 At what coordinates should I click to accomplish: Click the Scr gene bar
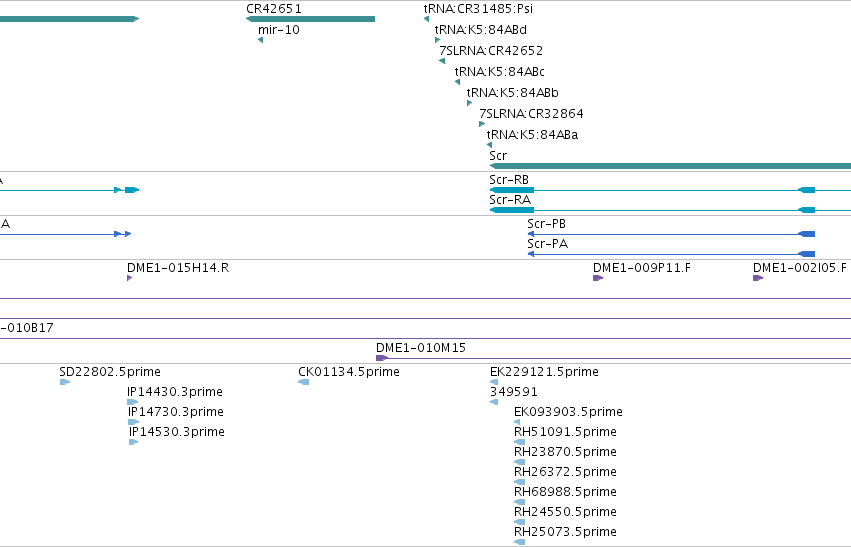(670, 166)
